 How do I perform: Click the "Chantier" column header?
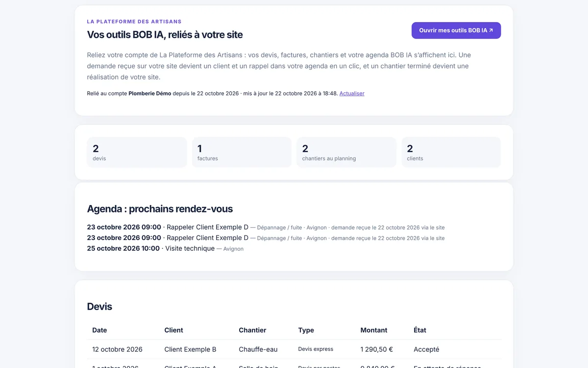[253, 330]
